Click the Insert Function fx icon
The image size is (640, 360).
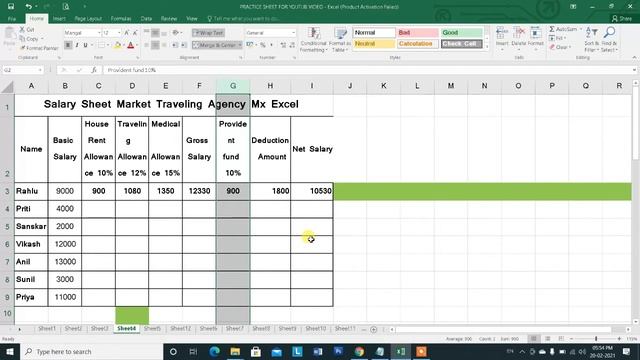click(x=94, y=70)
